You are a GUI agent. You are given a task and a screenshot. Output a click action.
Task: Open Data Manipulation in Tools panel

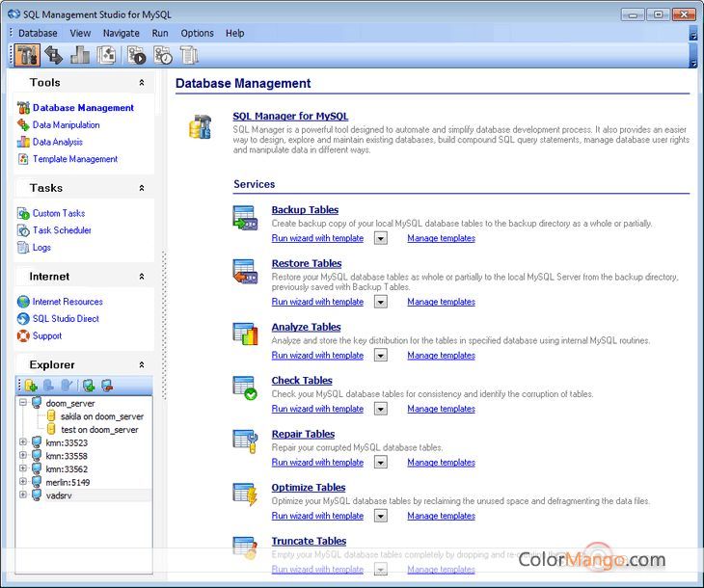66,124
